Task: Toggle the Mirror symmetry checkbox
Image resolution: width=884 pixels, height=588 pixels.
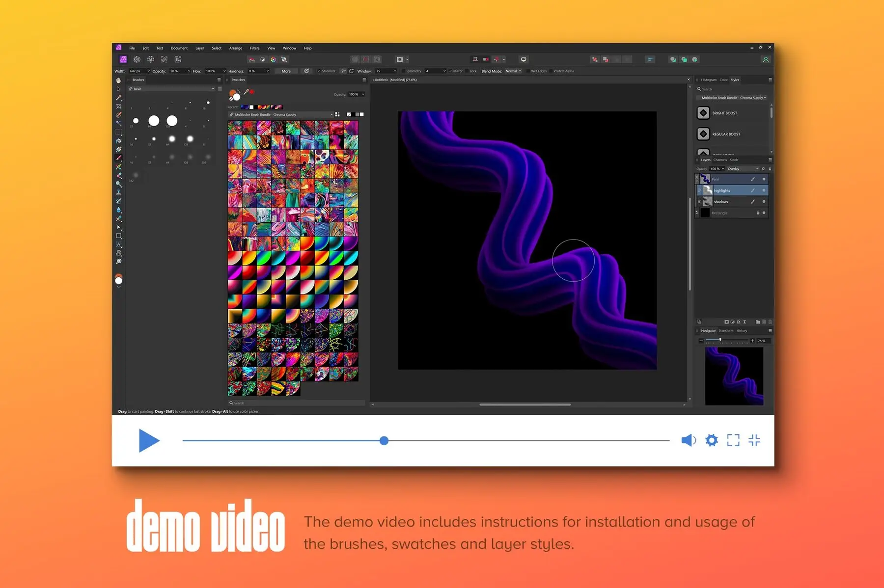Action: (450, 71)
